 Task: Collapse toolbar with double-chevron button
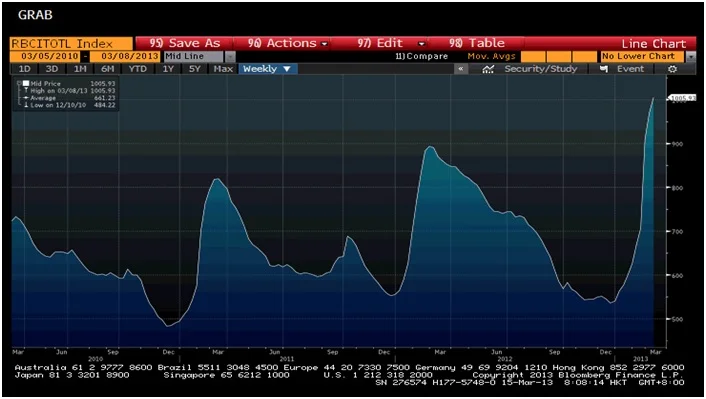(461, 69)
